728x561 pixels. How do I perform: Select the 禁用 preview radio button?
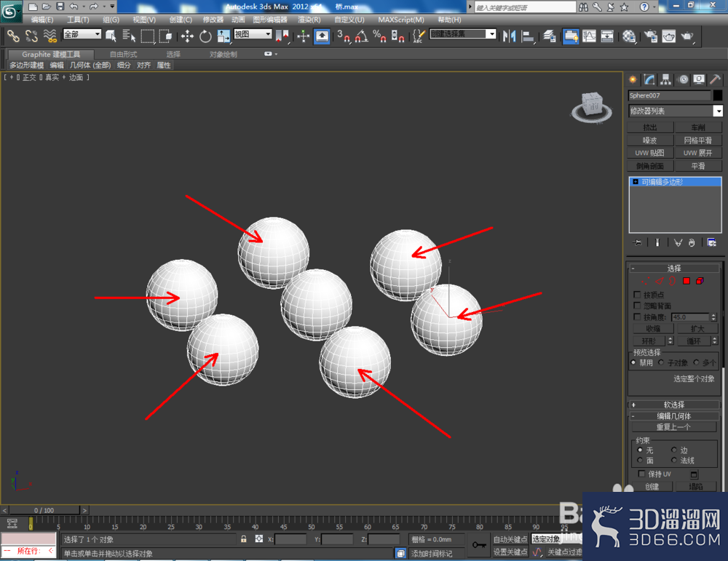(x=633, y=362)
